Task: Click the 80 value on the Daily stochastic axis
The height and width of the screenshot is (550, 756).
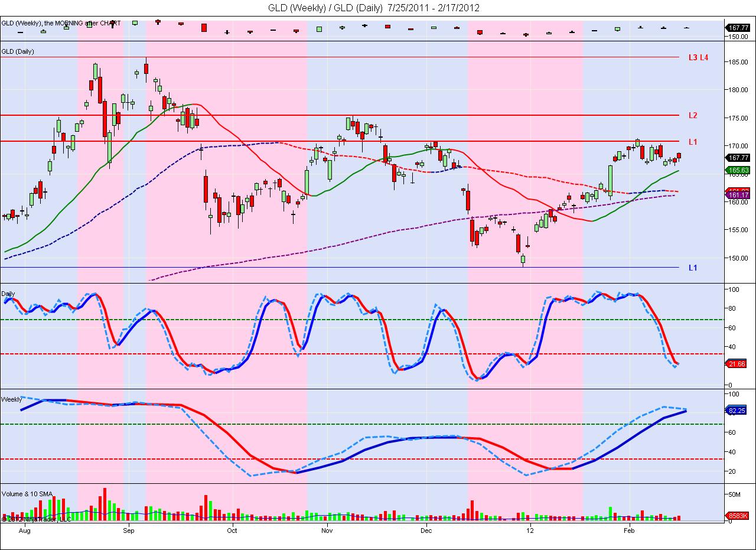Action: (x=733, y=308)
